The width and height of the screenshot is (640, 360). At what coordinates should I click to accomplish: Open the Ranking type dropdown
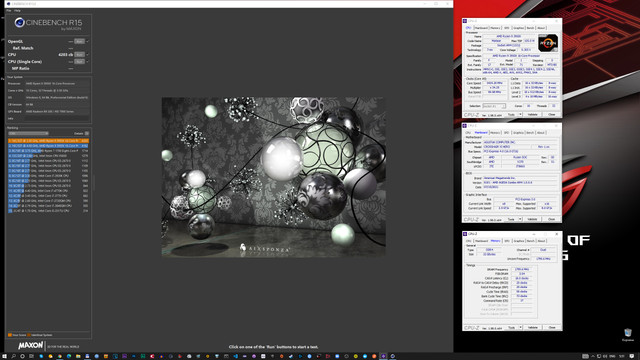pos(29,133)
